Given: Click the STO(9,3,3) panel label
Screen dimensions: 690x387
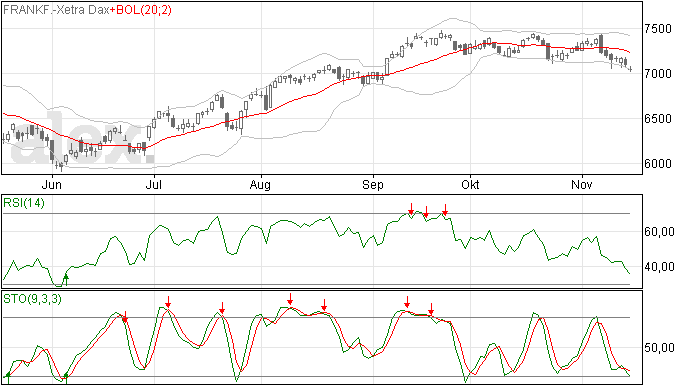Looking at the screenshot, I should [x=32, y=299].
